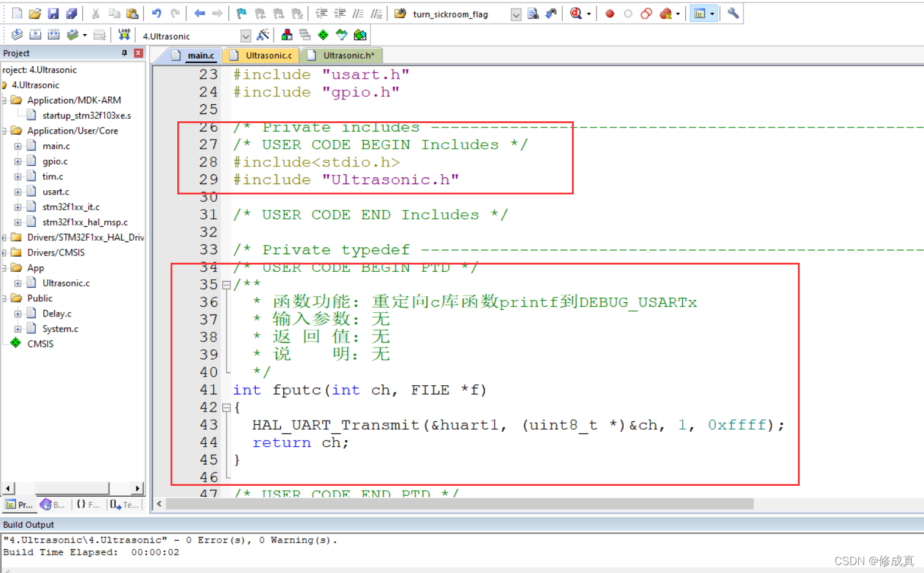
Task: Create a new file from the toolbar
Action: coord(17,13)
